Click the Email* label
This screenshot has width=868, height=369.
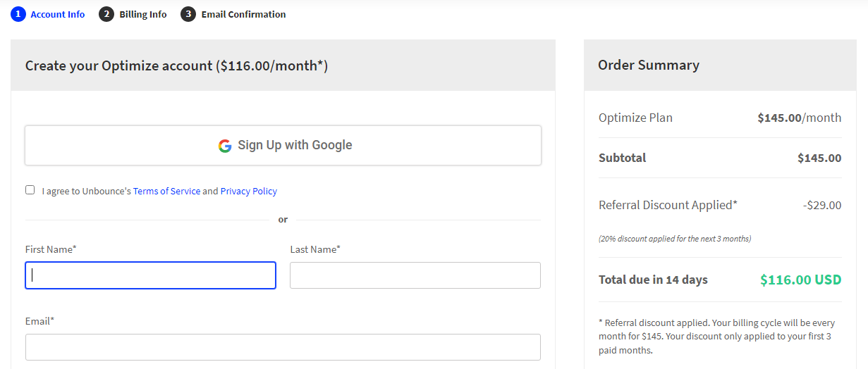coord(39,321)
